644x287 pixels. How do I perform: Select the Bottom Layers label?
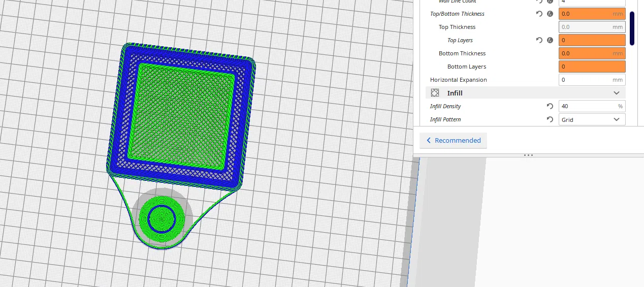click(467, 67)
